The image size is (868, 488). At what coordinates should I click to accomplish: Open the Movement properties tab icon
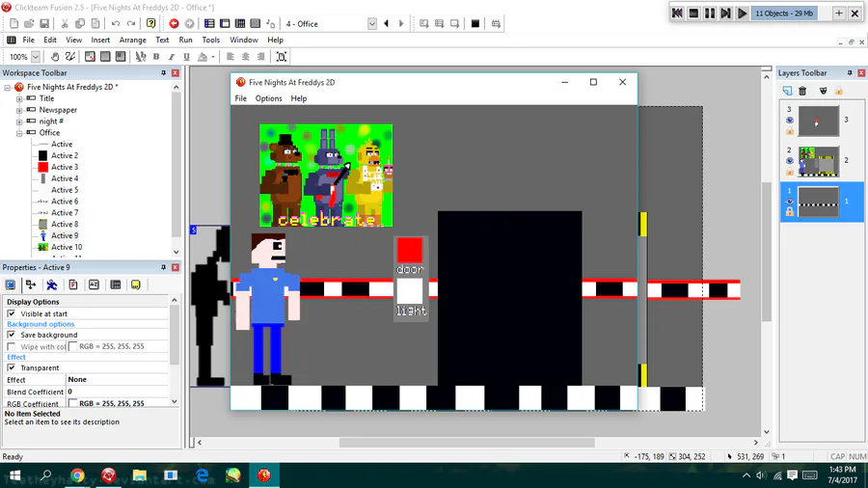point(51,285)
